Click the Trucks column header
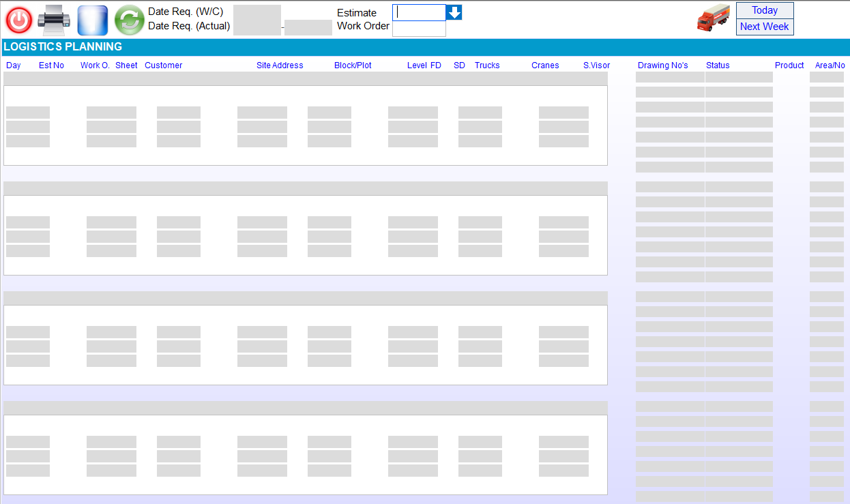Screen dimensions: 850x504 [x=487, y=65]
